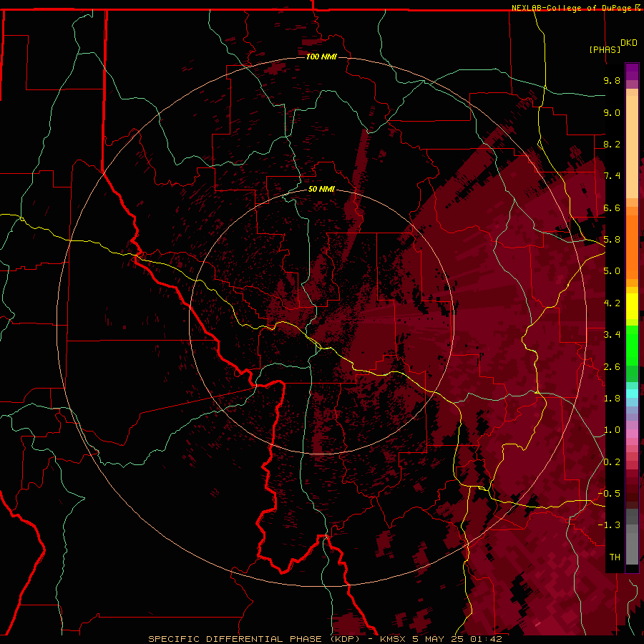Click the 2.6 legend value
644x644 pixels.
click(612, 367)
